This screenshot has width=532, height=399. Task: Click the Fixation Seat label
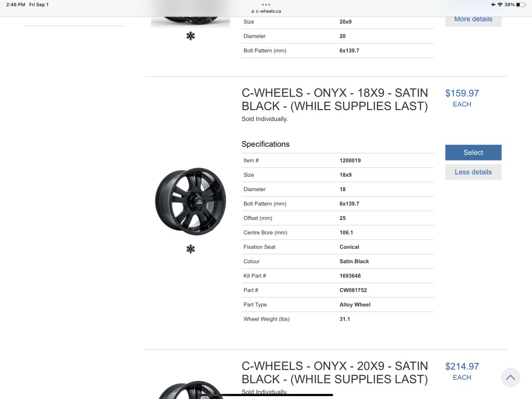coord(259,247)
